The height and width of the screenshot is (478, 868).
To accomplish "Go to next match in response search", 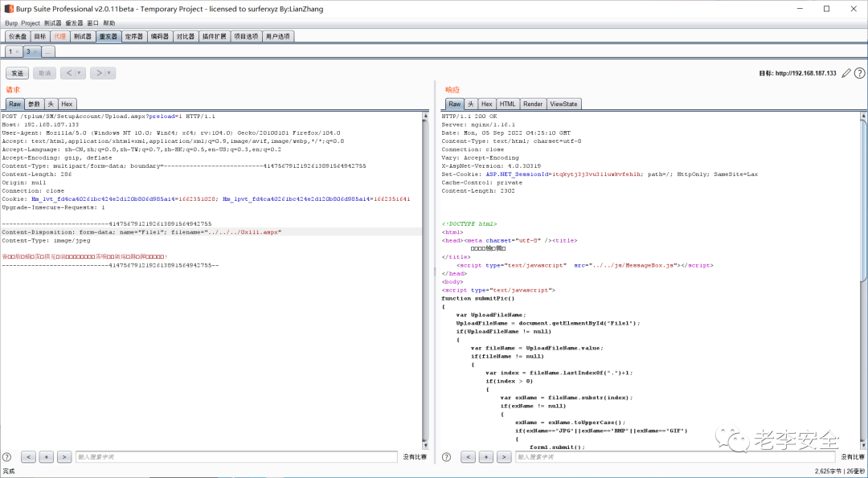I will [504, 457].
